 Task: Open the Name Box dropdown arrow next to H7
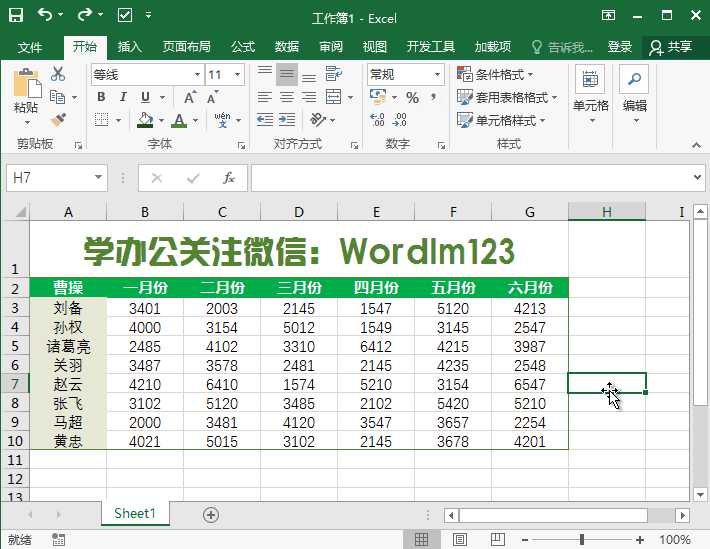pyautogui.click(x=98, y=178)
